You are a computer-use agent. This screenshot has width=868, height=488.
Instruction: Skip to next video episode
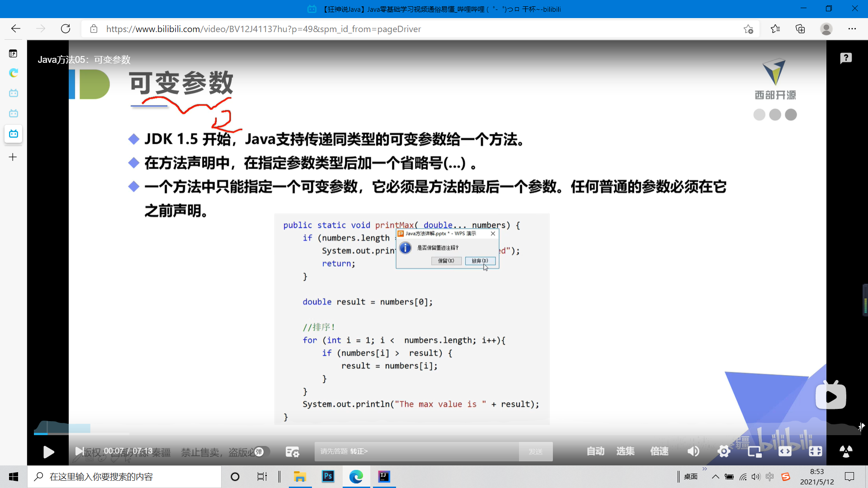[x=79, y=451]
